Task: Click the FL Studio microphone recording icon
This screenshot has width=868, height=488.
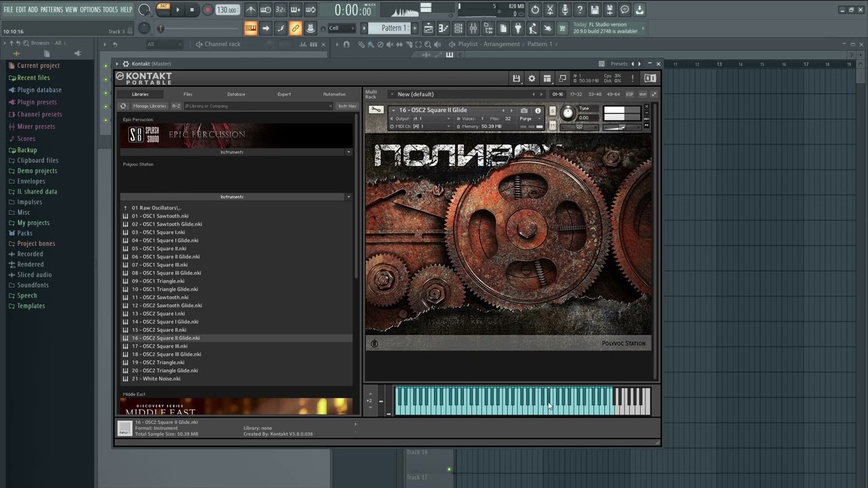Action: pyautogui.click(x=565, y=9)
